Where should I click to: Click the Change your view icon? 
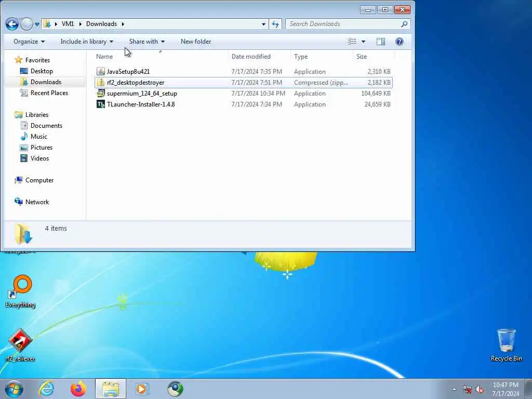point(352,42)
